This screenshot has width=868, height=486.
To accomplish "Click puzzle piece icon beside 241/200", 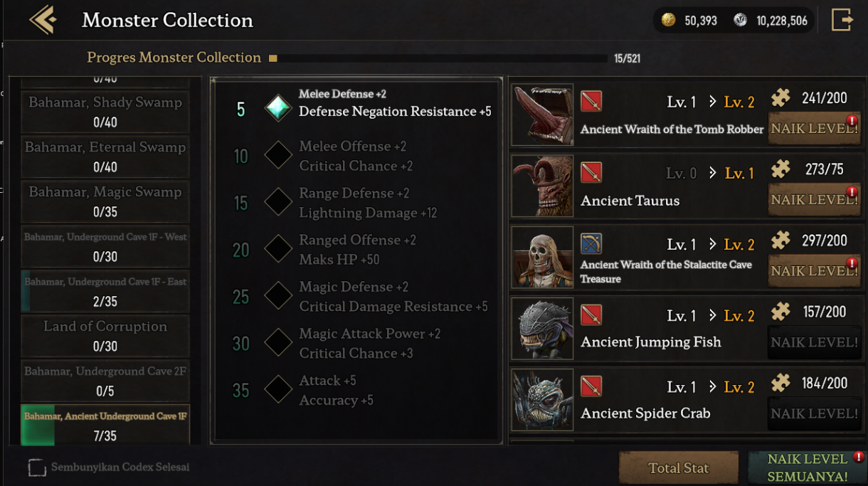I will click(781, 98).
